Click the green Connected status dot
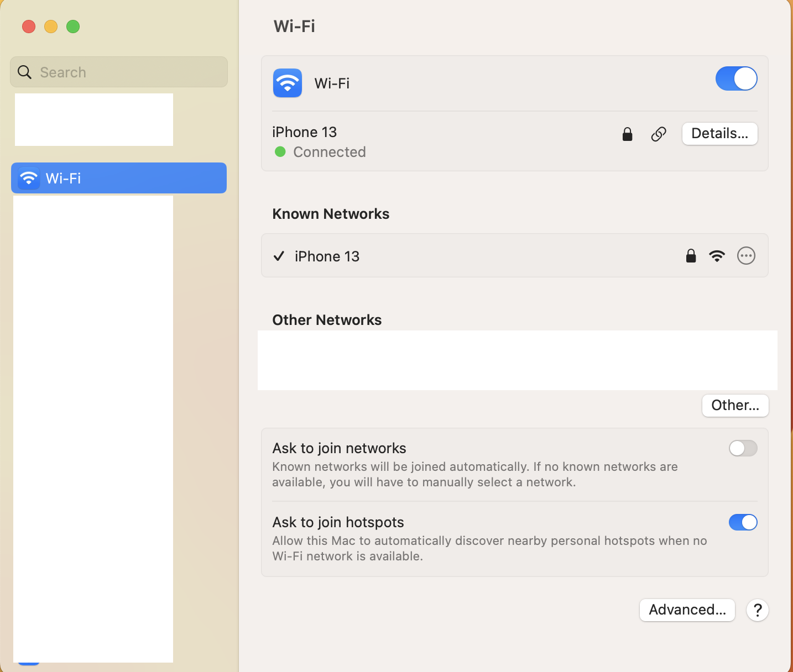The width and height of the screenshot is (793, 672). pos(280,151)
